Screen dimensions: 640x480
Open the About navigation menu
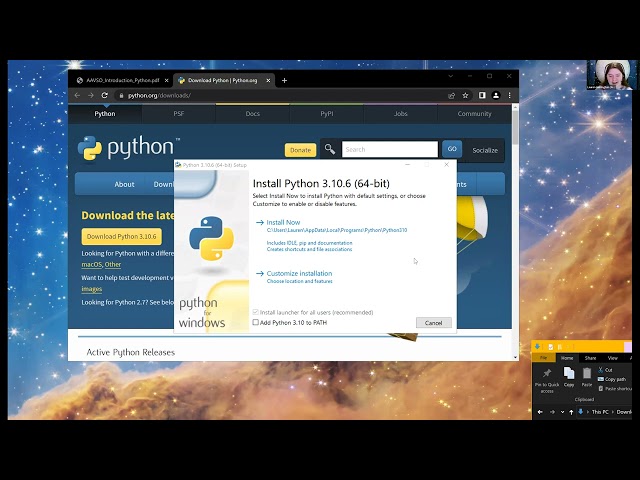(124, 184)
